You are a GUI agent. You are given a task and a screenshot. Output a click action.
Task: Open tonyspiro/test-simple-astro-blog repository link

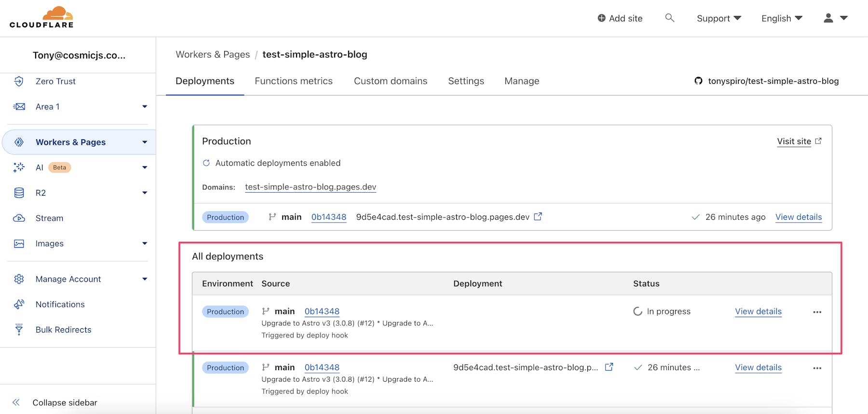click(x=773, y=81)
